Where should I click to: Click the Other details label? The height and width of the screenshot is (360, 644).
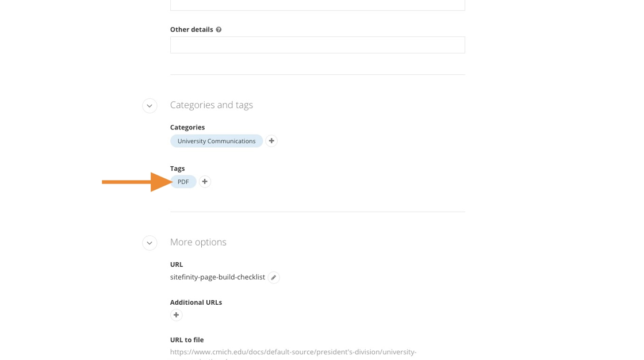click(191, 29)
